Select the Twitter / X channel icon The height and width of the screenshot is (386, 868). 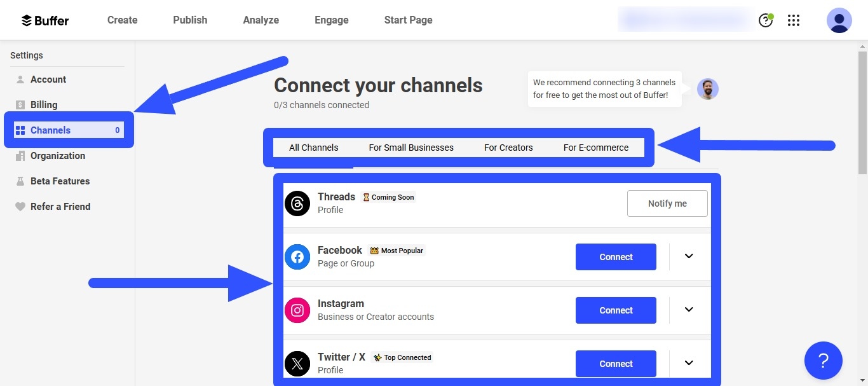(x=297, y=363)
